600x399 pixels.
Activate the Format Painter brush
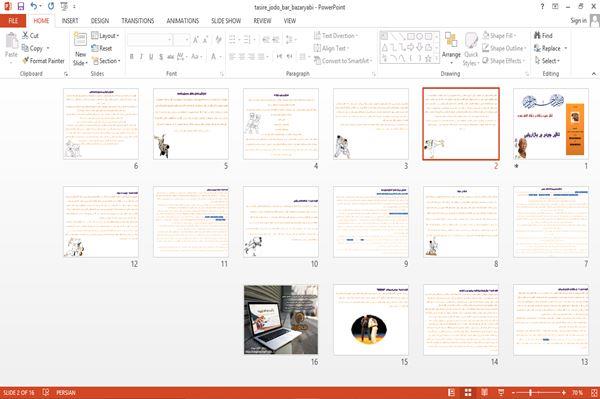pos(43,61)
